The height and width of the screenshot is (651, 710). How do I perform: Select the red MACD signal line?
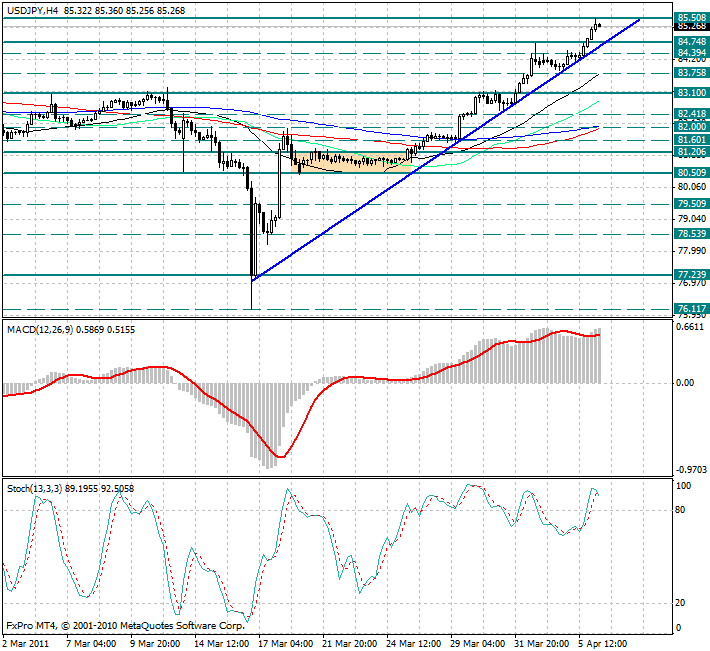[x=302, y=394]
